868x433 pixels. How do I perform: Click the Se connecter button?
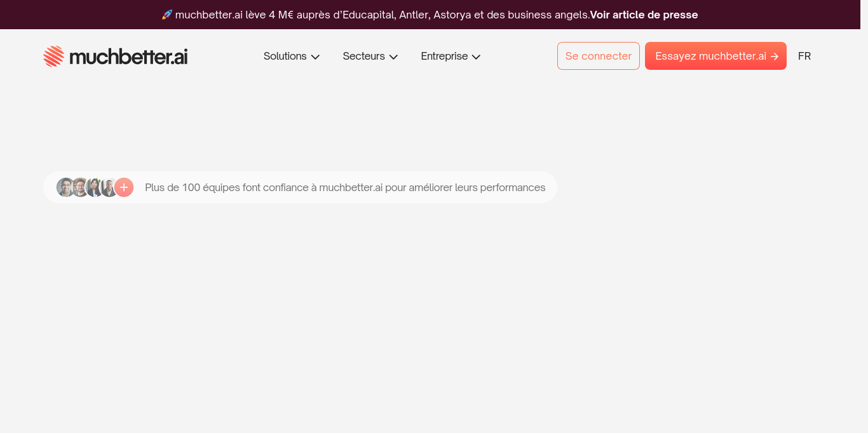point(598,56)
